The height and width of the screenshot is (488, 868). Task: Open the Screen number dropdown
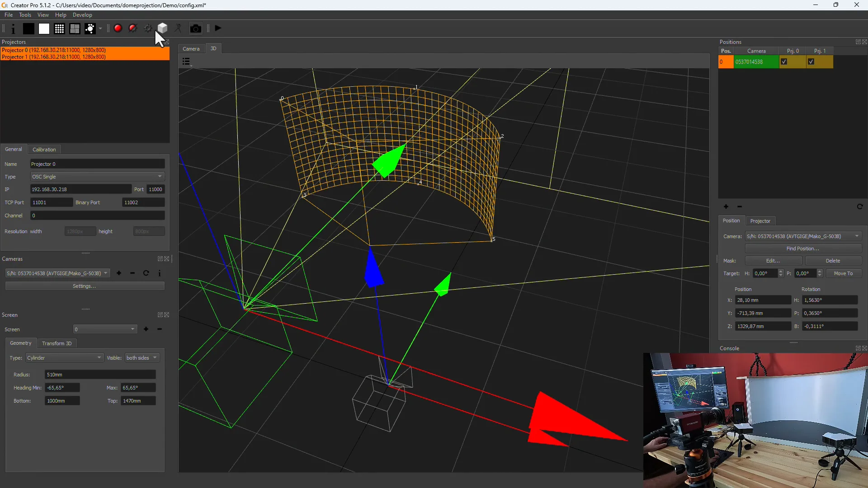[x=105, y=329]
